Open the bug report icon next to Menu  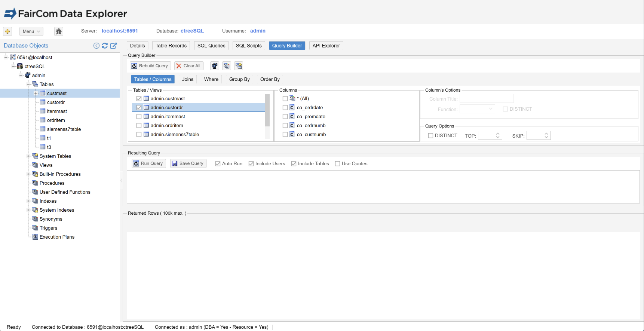(x=59, y=31)
